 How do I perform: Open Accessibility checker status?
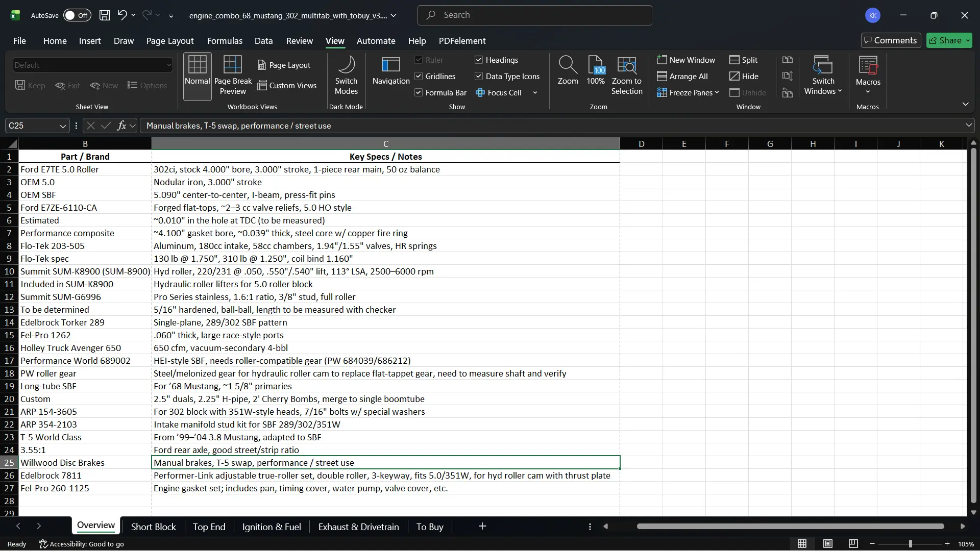click(82, 544)
